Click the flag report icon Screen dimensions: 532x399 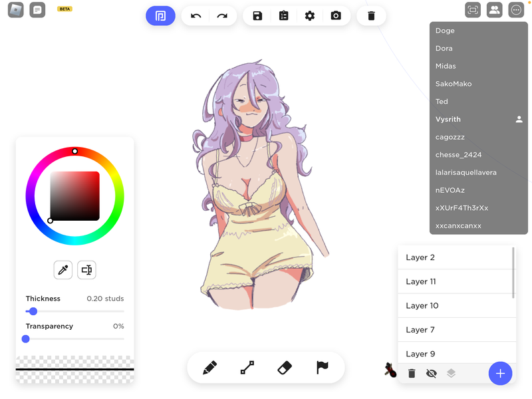click(323, 368)
